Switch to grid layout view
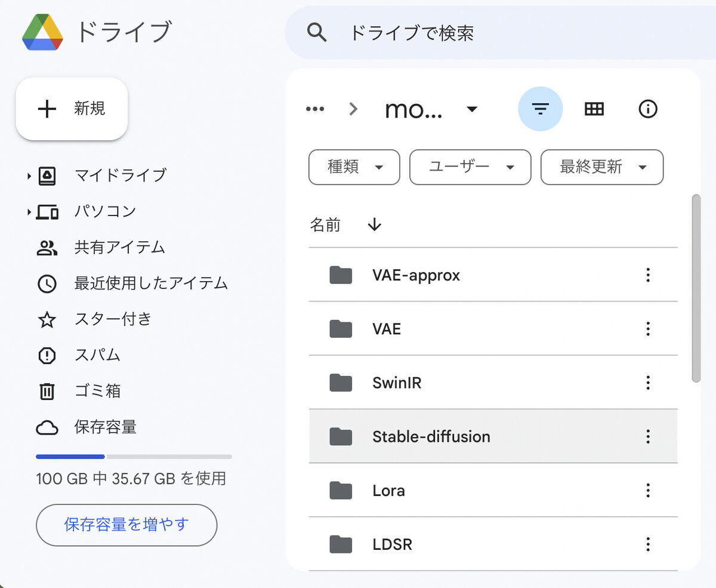 point(594,109)
